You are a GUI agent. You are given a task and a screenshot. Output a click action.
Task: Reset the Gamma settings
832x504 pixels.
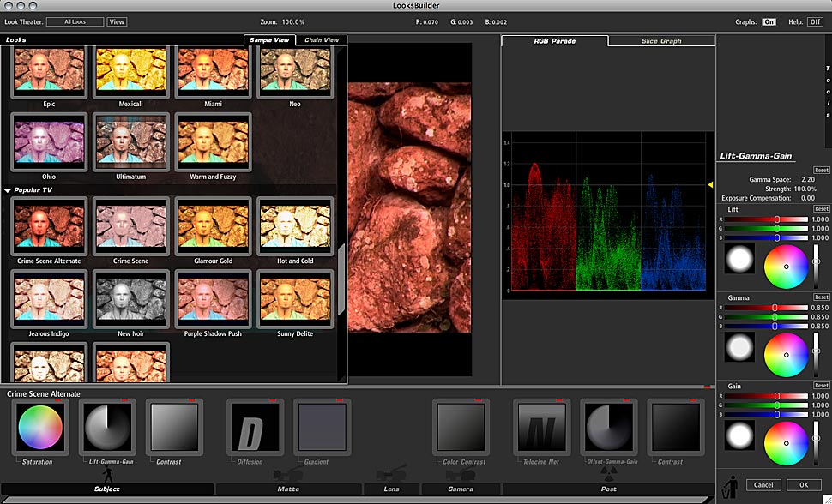tap(821, 297)
